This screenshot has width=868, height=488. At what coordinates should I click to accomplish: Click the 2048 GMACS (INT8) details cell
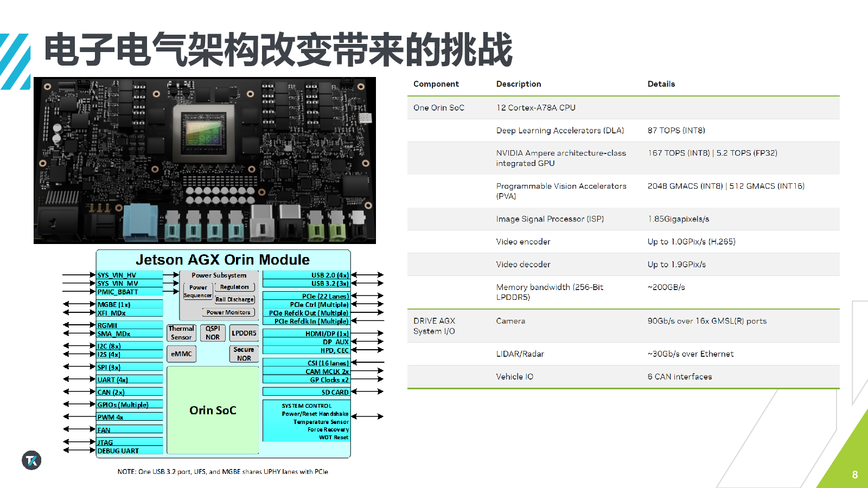[726, 186]
